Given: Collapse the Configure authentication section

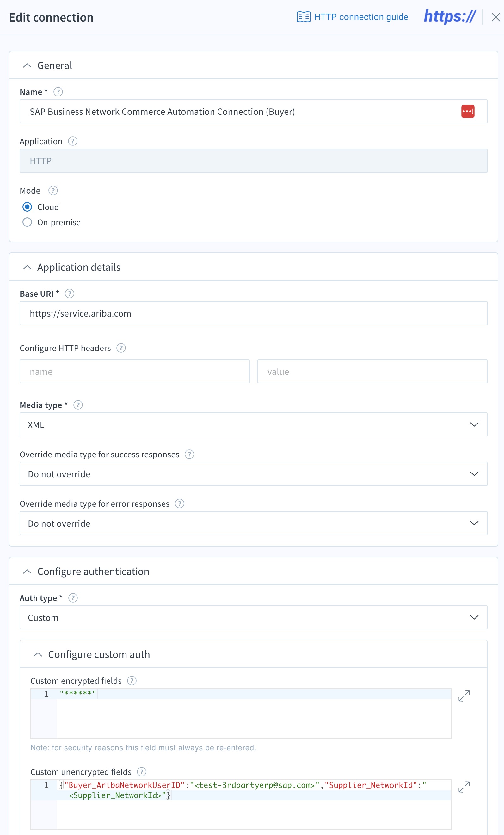Looking at the screenshot, I should pos(27,572).
